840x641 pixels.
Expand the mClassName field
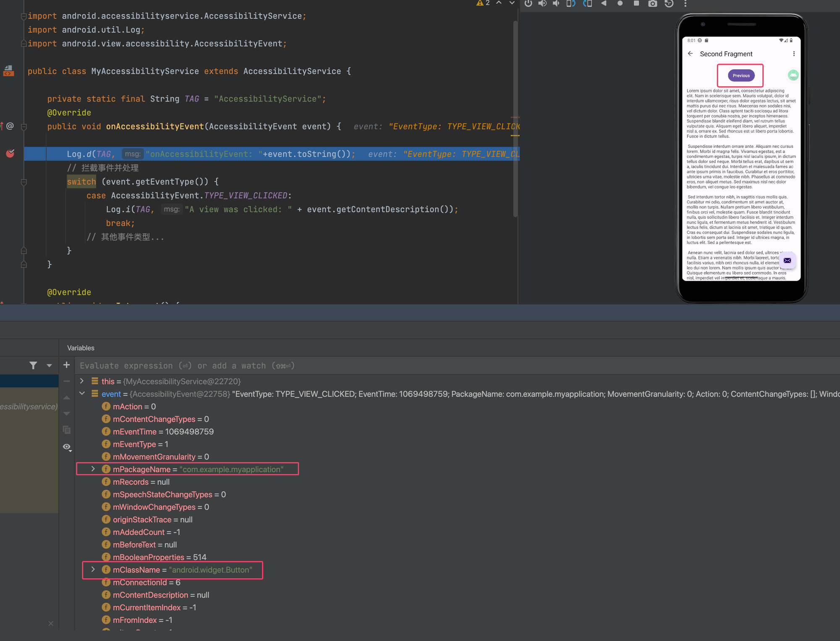[93, 569]
